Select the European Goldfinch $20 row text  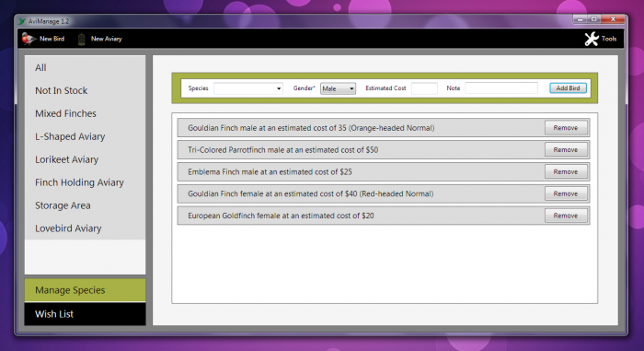[281, 216]
